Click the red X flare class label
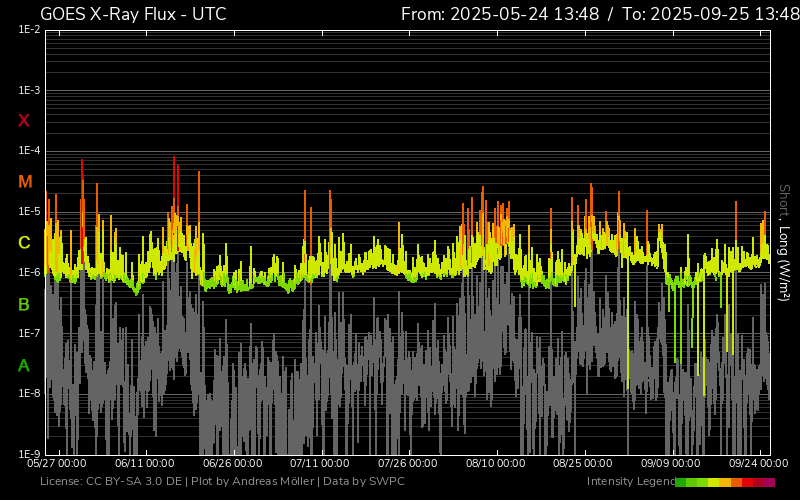The height and width of the screenshot is (500, 800). 24,121
